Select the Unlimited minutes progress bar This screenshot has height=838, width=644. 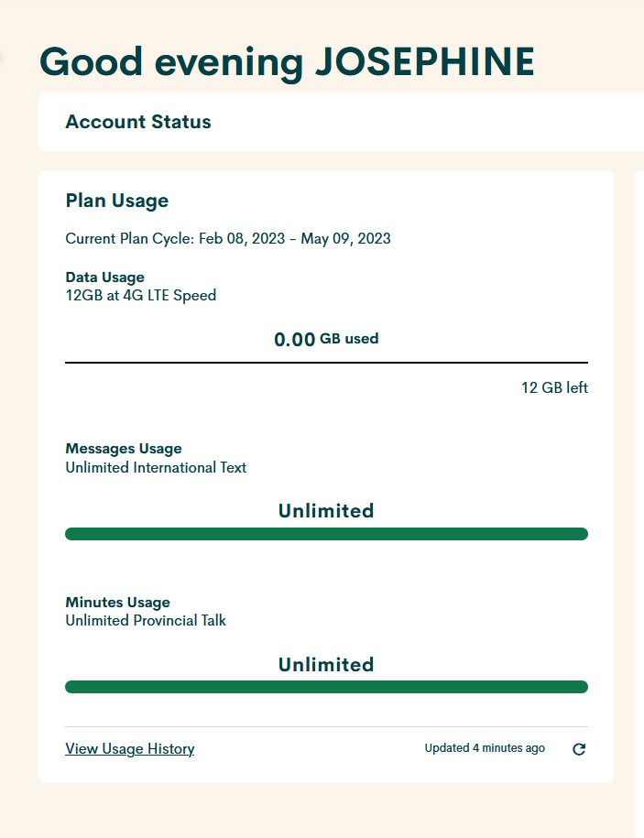pos(326,686)
